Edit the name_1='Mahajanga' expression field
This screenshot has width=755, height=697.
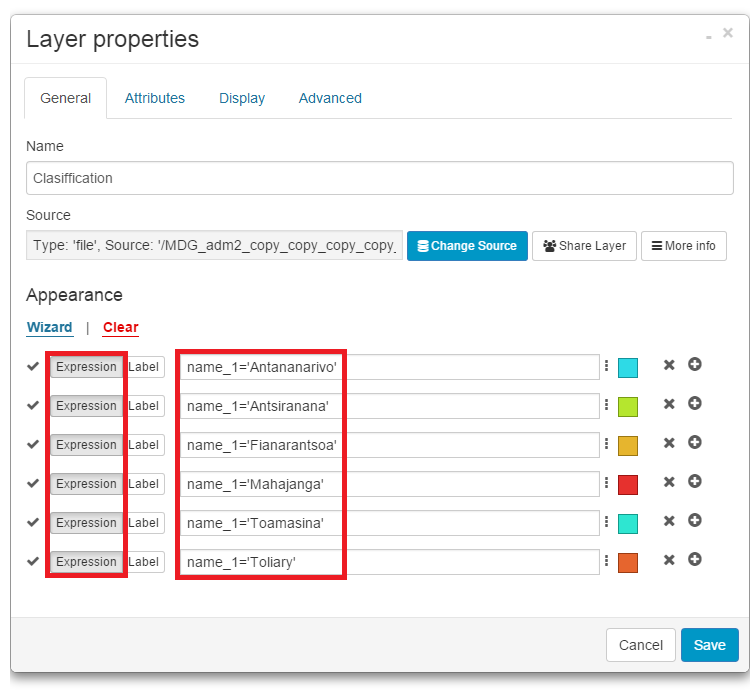(x=390, y=484)
